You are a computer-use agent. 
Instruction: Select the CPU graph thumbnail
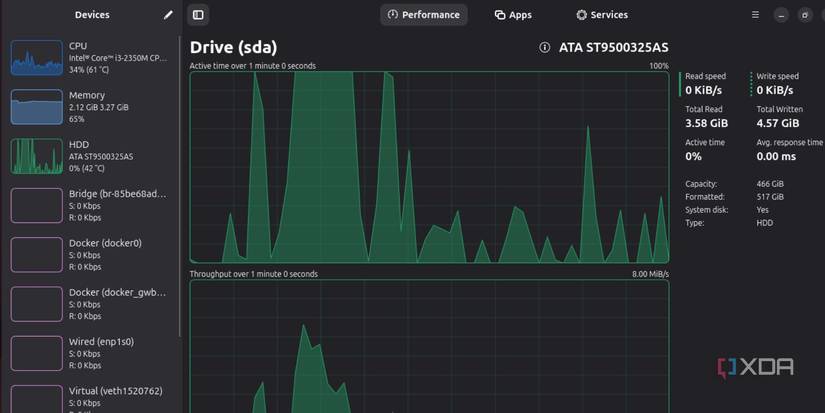coord(37,58)
